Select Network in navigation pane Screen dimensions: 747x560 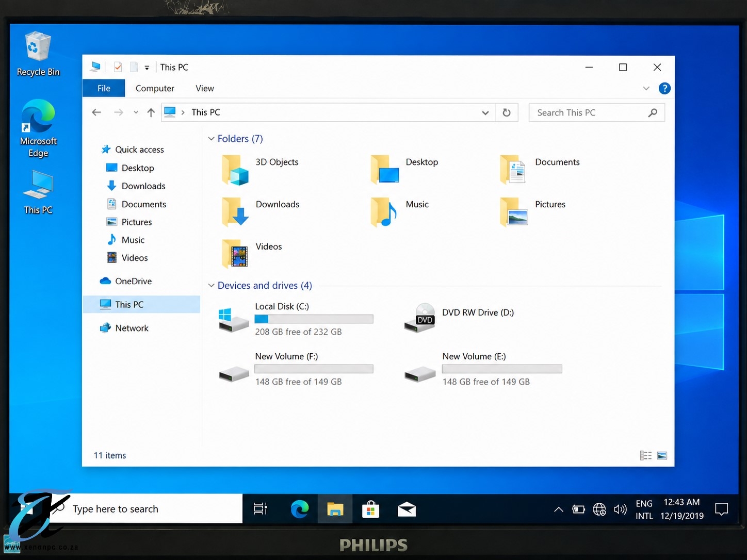click(x=124, y=328)
